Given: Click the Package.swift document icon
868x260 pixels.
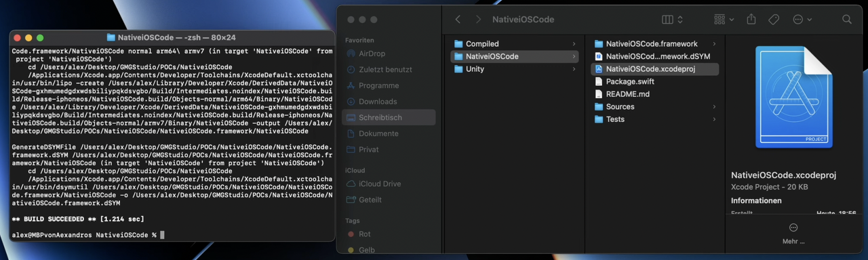Looking at the screenshot, I should pos(599,81).
